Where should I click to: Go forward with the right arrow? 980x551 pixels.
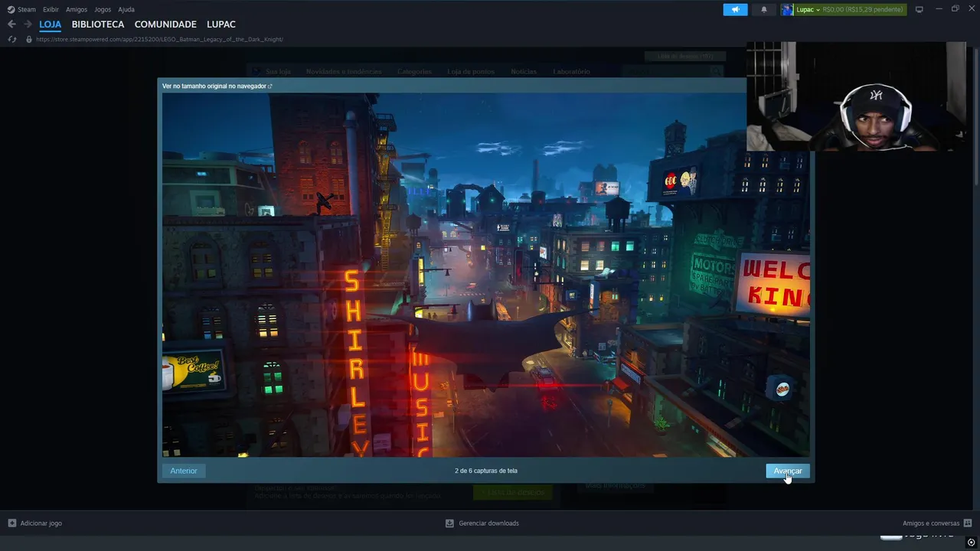coord(28,24)
